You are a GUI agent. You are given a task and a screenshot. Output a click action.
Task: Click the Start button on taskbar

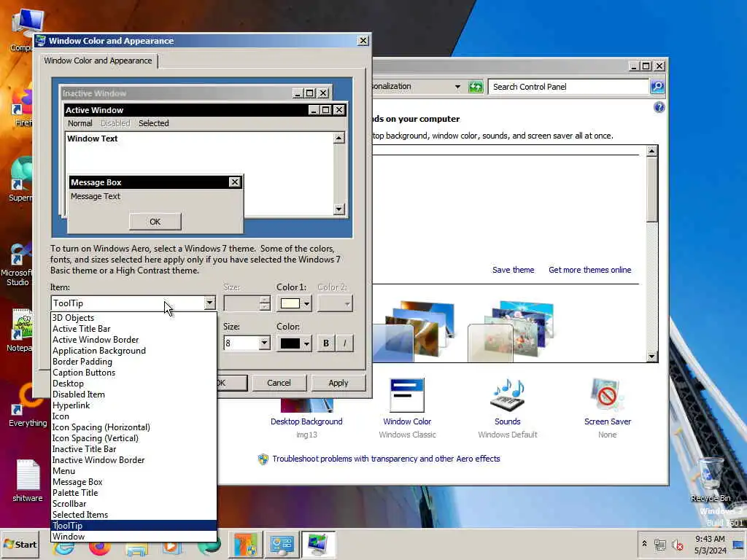coord(20,544)
